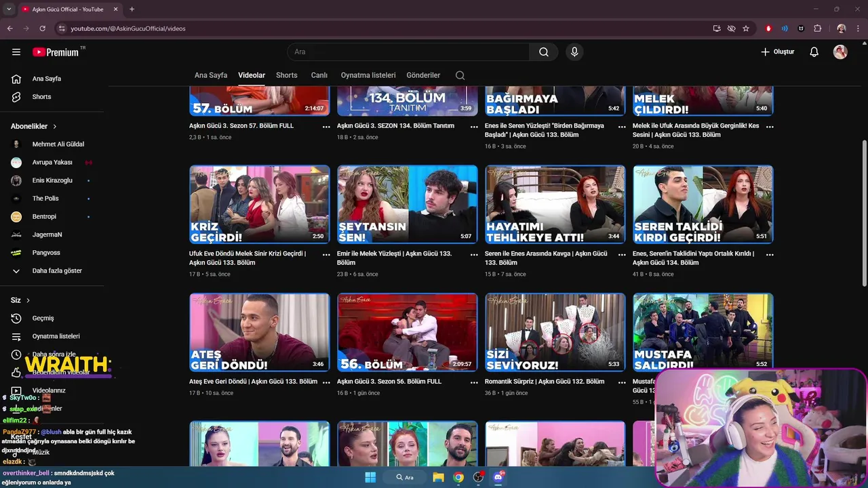Open more options for 134. Bölüm Tanıtım video
Image resolution: width=868 pixels, height=488 pixels.
474,127
